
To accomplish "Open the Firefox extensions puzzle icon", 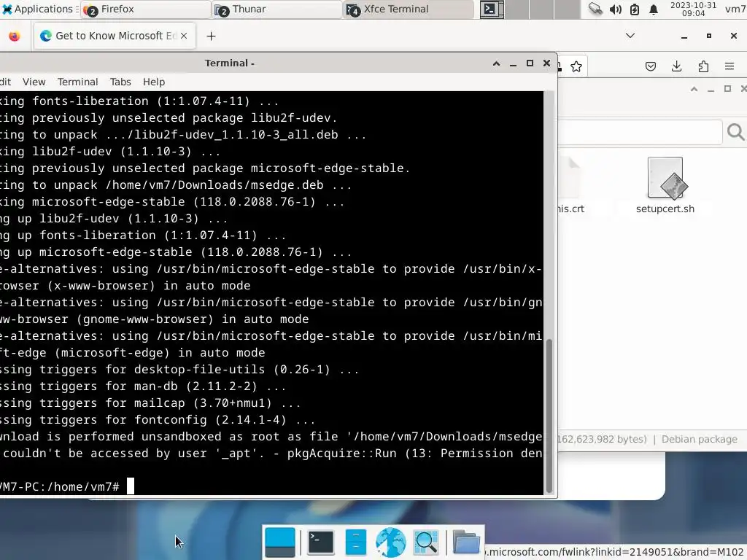I will click(703, 66).
